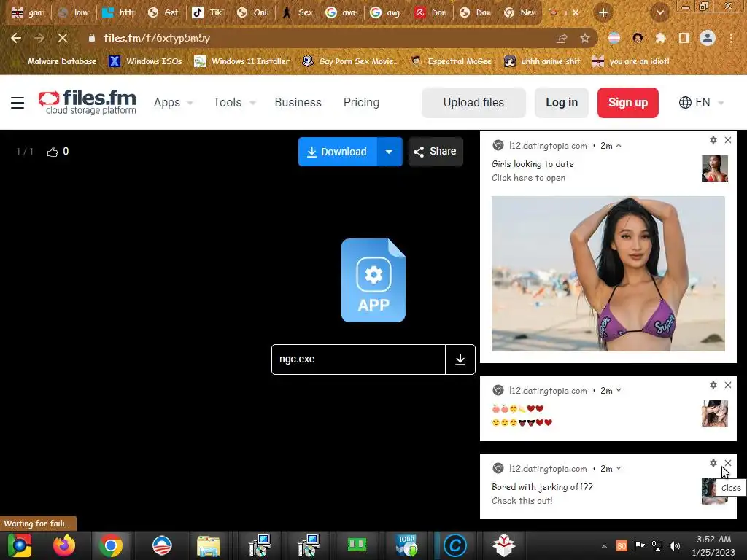
Task: Open the EN language selector
Action: pyautogui.click(x=701, y=102)
